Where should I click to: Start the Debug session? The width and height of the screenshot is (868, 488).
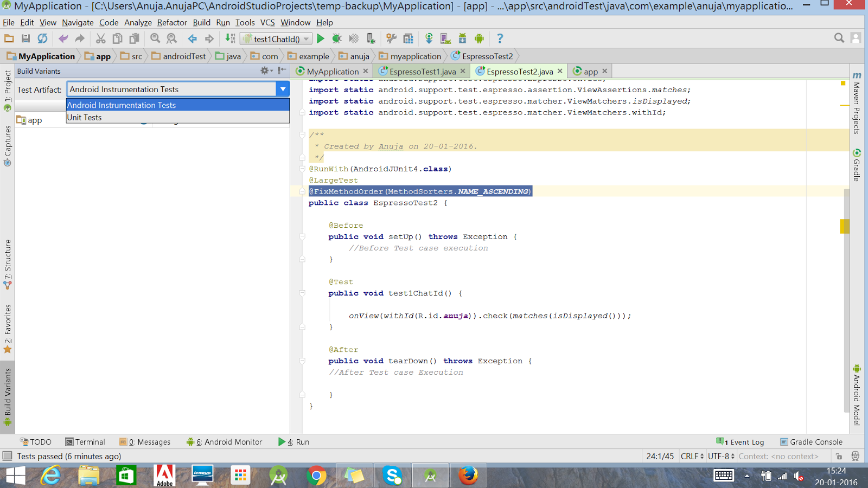pyautogui.click(x=336, y=38)
